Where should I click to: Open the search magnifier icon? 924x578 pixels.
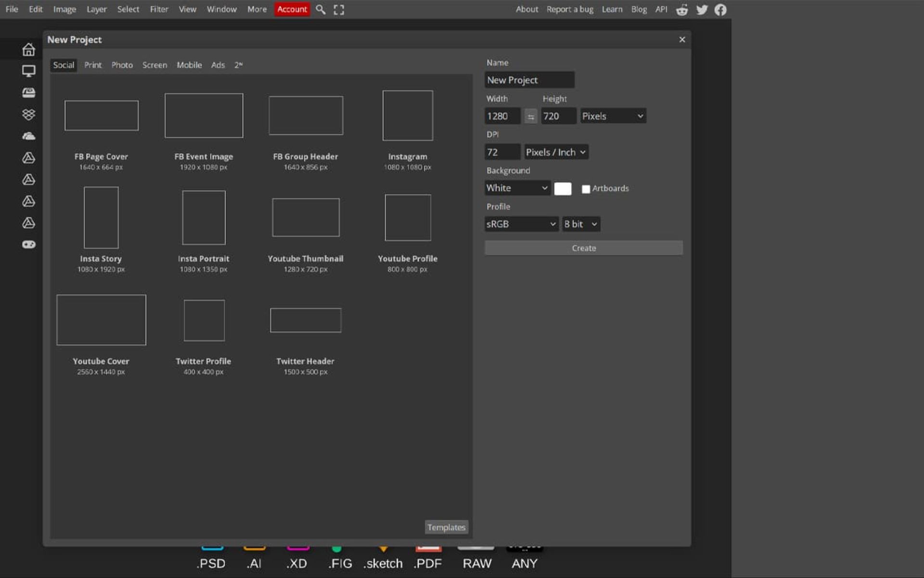coord(321,10)
